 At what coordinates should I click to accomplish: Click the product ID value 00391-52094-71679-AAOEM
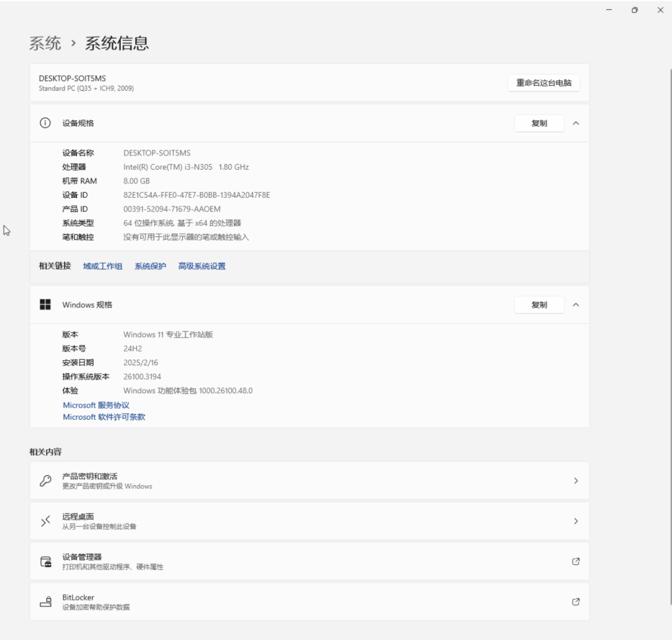click(x=172, y=209)
